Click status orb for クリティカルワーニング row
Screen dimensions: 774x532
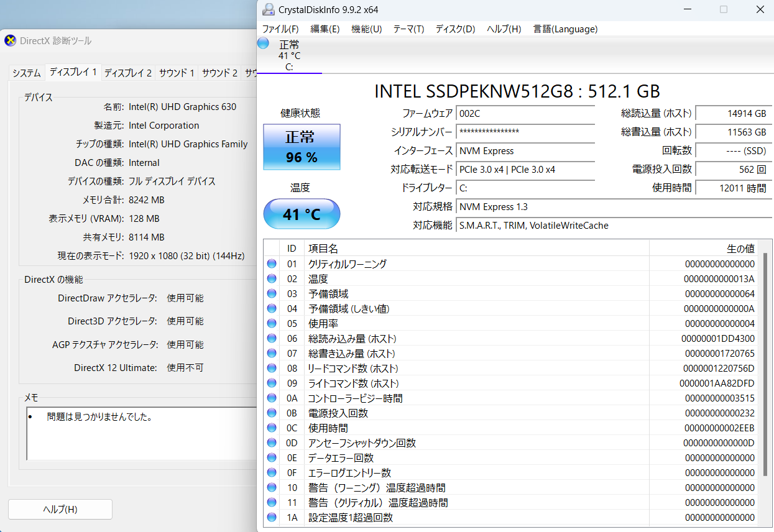(x=272, y=264)
